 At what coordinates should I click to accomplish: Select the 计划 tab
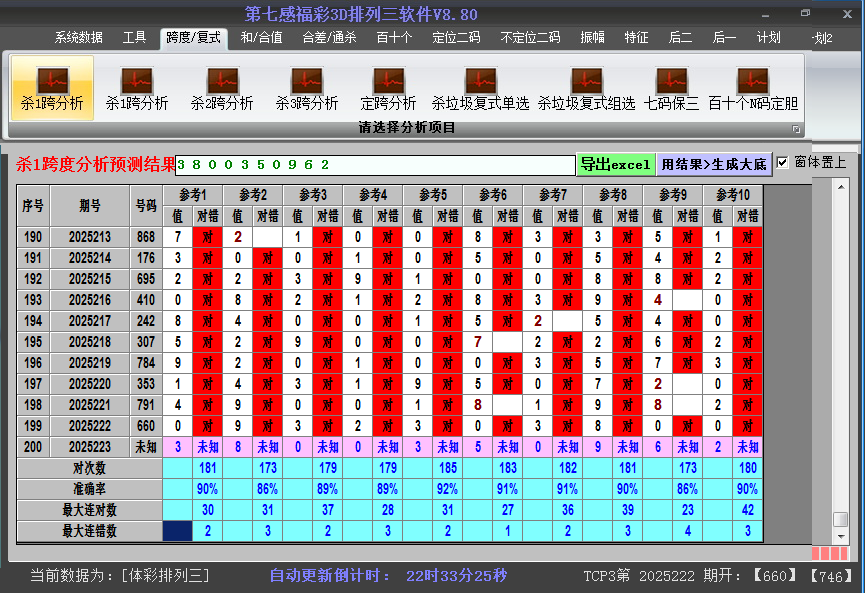coord(768,38)
